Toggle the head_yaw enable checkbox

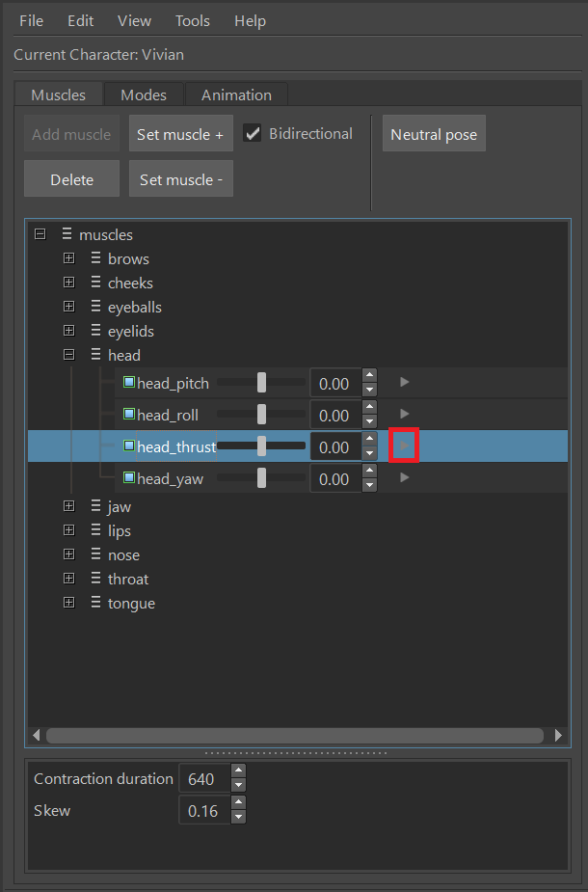pyautogui.click(x=129, y=477)
